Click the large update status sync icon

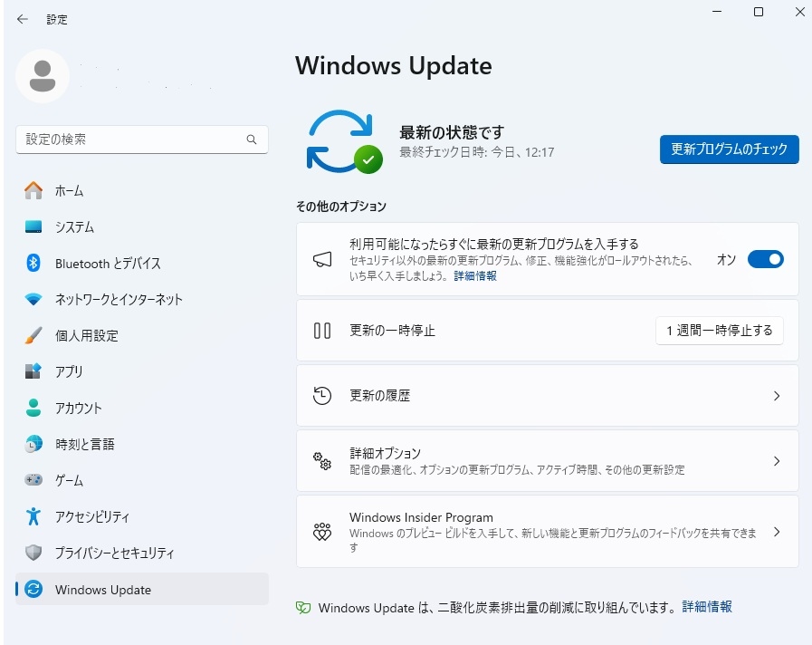click(343, 141)
